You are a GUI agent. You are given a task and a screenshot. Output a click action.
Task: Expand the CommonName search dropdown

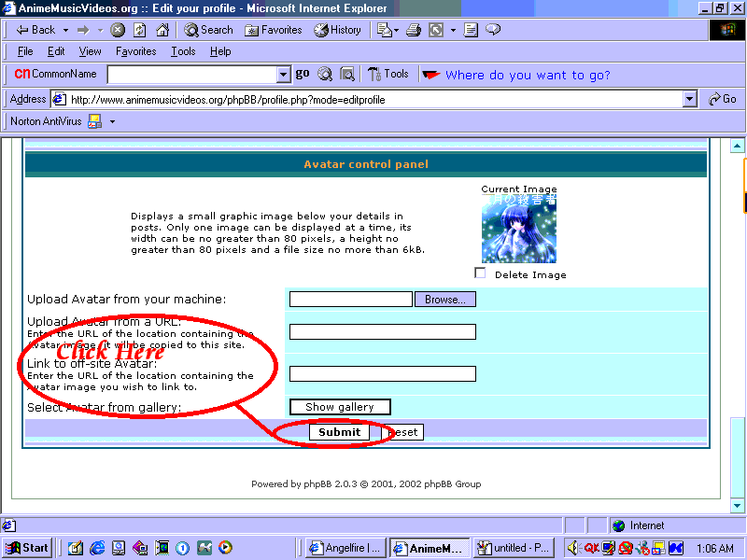coord(284,75)
